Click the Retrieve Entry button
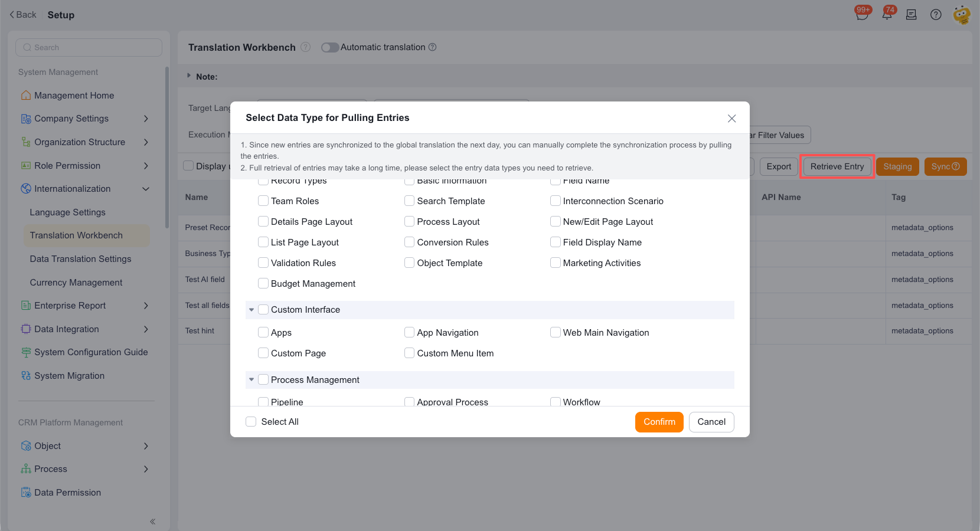980x531 pixels. tap(837, 166)
